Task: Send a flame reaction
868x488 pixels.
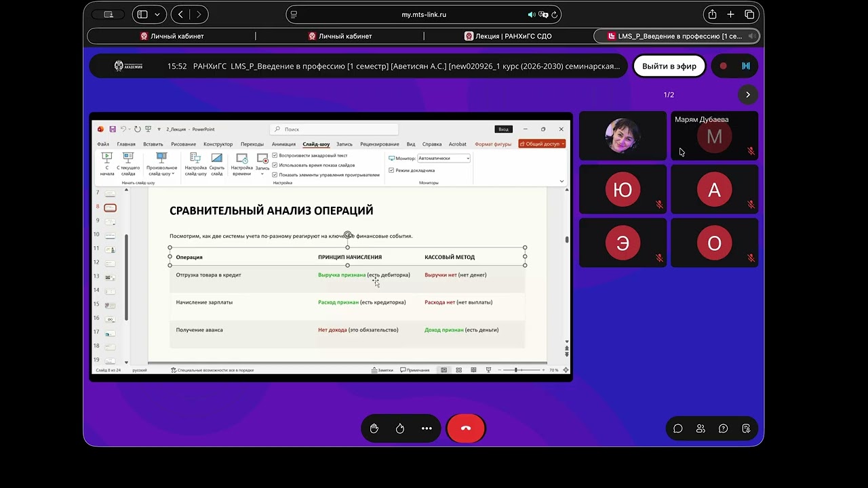Action: pyautogui.click(x=400, y=428)
